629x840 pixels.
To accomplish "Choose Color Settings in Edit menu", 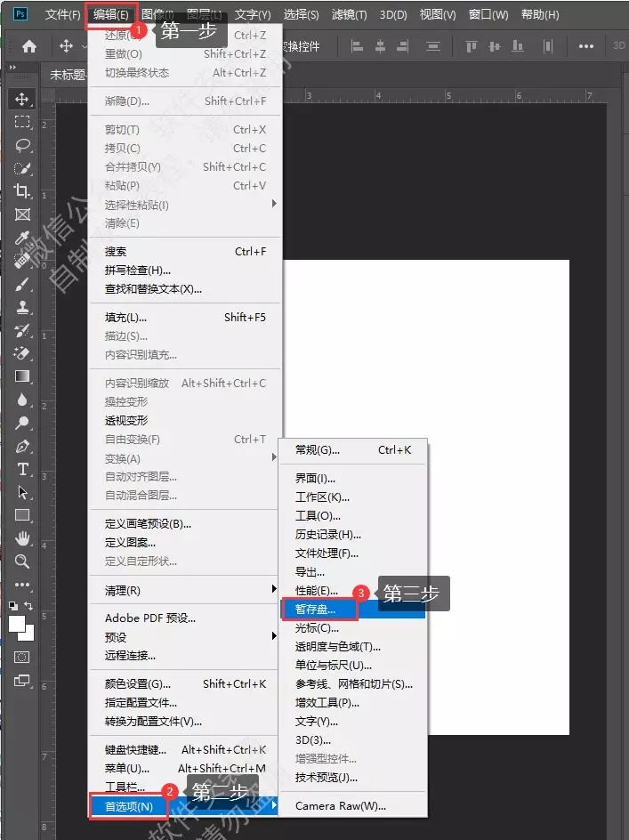I will point(185,684).
